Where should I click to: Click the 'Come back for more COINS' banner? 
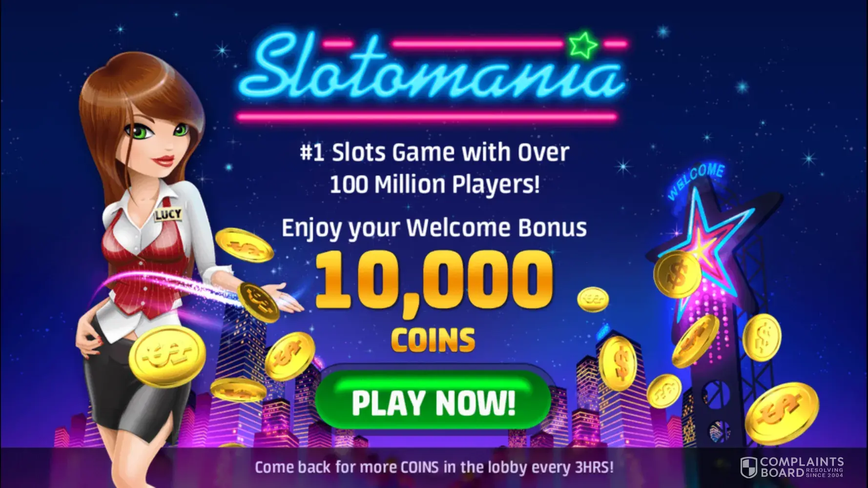(434, 467)
